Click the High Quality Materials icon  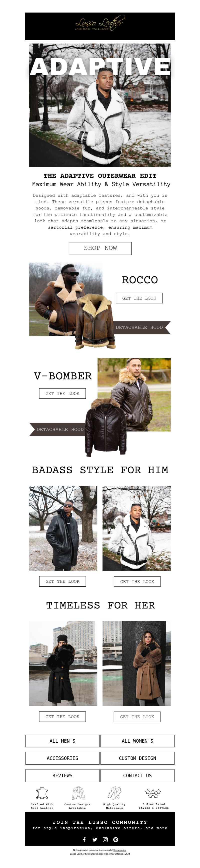tap(114, 793)
